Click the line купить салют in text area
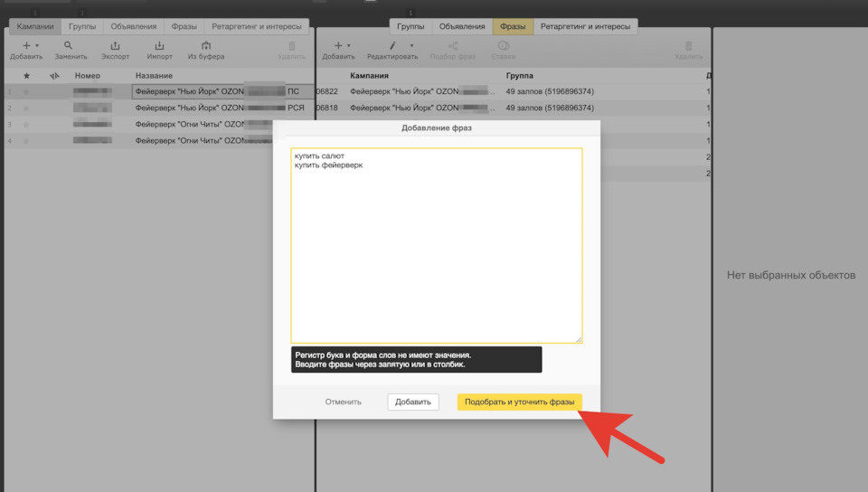The image size is (868, 492). (x=319, y=156)
